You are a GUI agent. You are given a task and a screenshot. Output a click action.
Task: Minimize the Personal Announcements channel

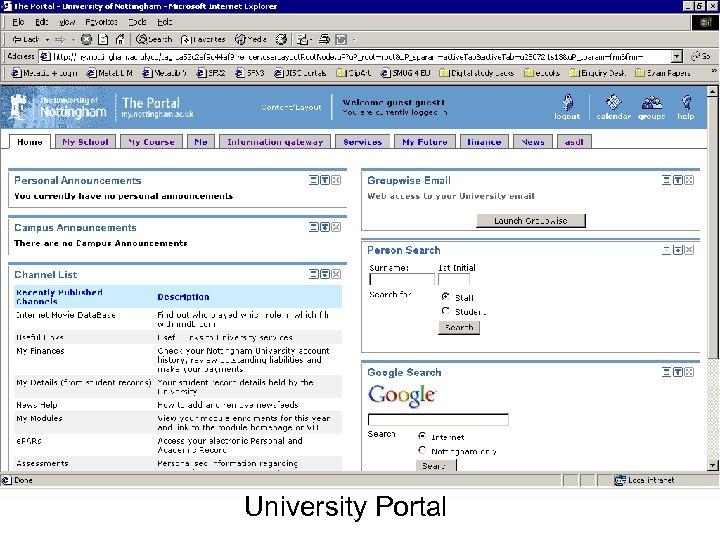tap(314, 180)
